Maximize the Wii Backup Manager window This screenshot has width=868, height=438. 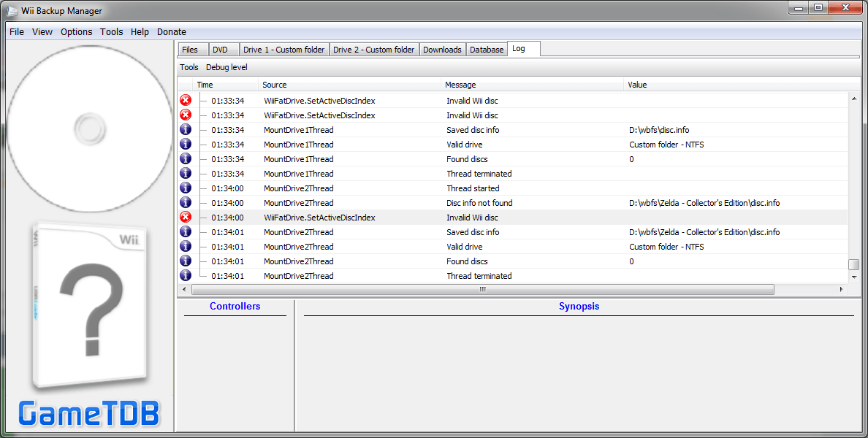tap(818, 8)
